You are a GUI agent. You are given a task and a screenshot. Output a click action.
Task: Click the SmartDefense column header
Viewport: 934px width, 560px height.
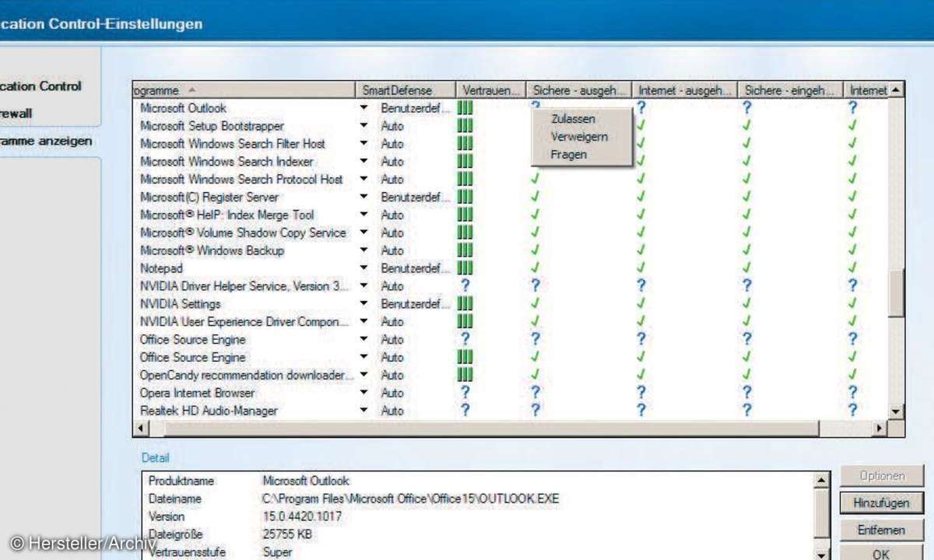405,90
